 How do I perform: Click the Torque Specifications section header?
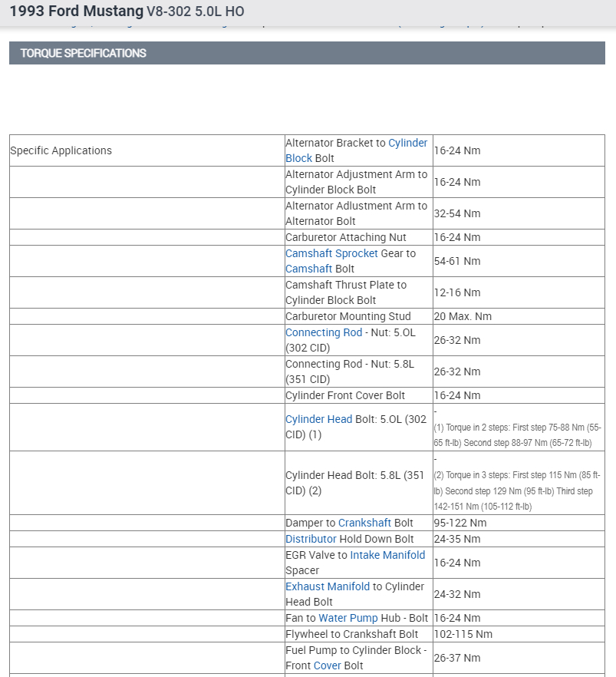tap(84, 53)
